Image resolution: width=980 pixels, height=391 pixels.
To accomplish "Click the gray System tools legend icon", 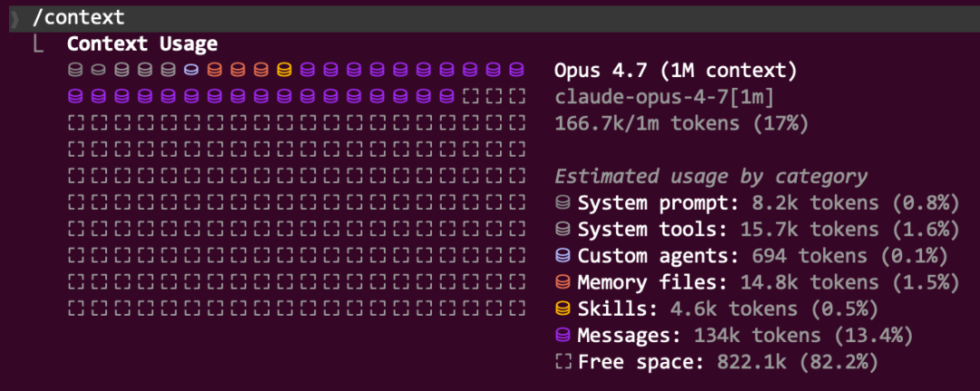I will coord(563,230).
